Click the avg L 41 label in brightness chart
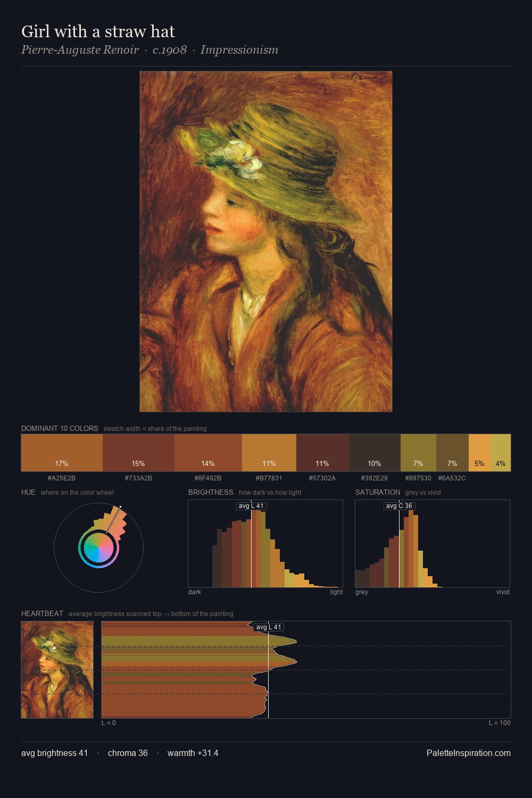Screen dimensions: 532x798 pos(251,506)
